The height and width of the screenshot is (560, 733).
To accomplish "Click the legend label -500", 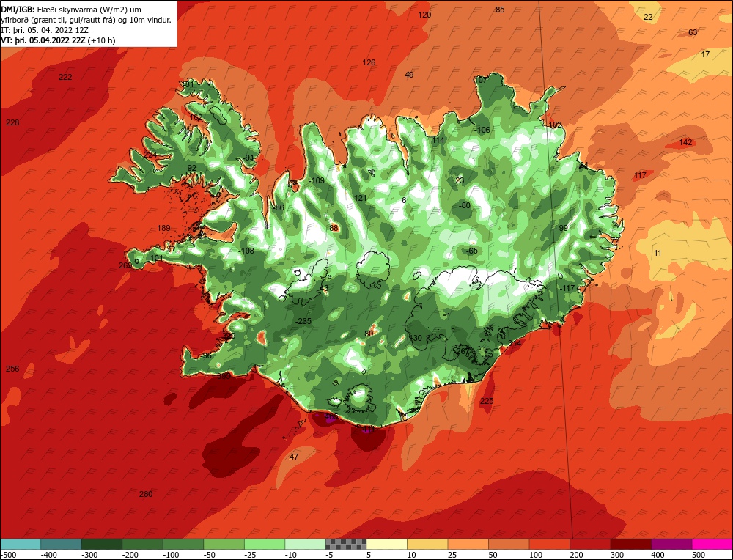I will [x=9, y=555].
